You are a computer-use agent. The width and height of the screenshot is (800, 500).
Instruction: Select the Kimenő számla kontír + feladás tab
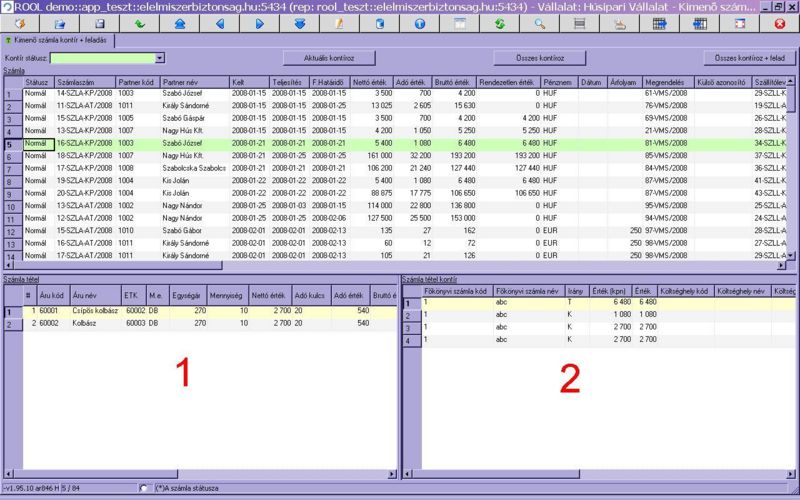[60, 40]
